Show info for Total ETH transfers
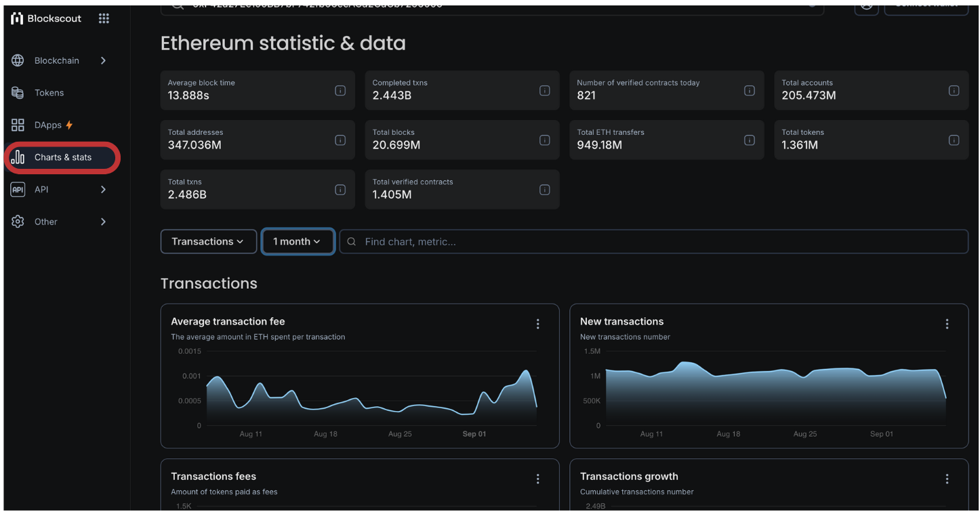 749,140
